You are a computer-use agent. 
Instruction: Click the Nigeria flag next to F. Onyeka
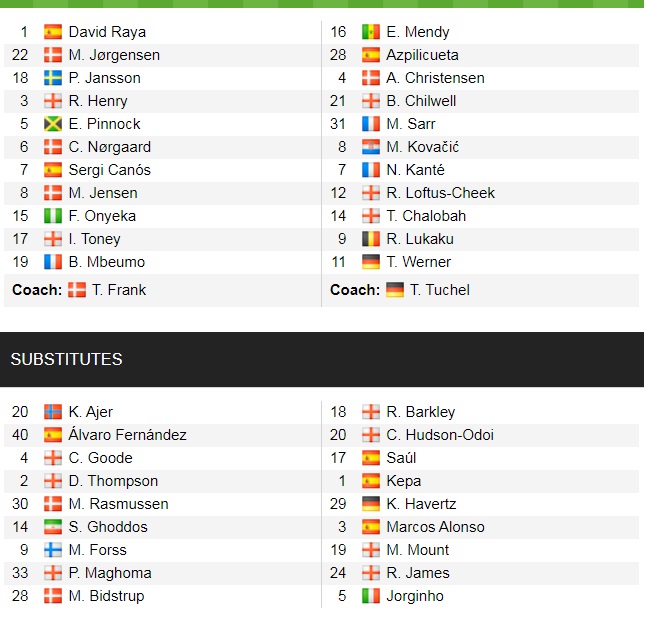tap(53, 216)
